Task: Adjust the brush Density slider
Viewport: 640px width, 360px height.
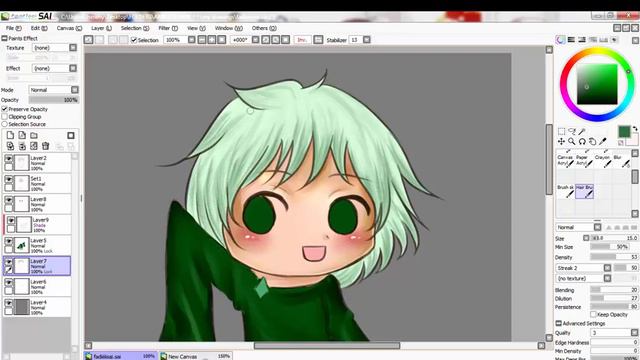Action: tap(614, 257)
